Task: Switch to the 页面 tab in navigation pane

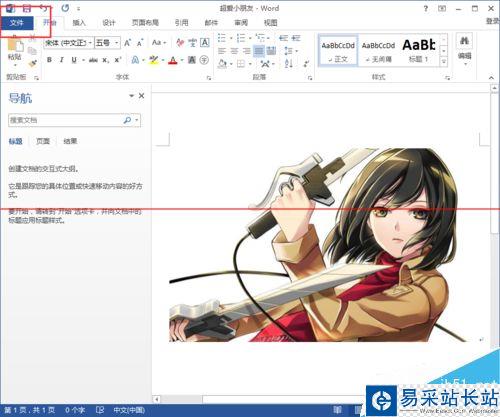Action: (x=43, y=141)
